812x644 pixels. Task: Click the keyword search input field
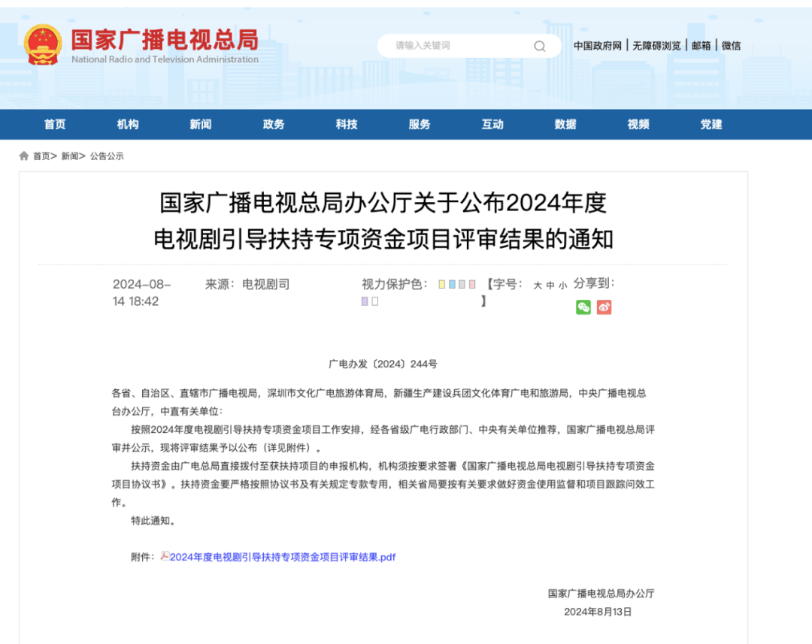click(459, 46)
